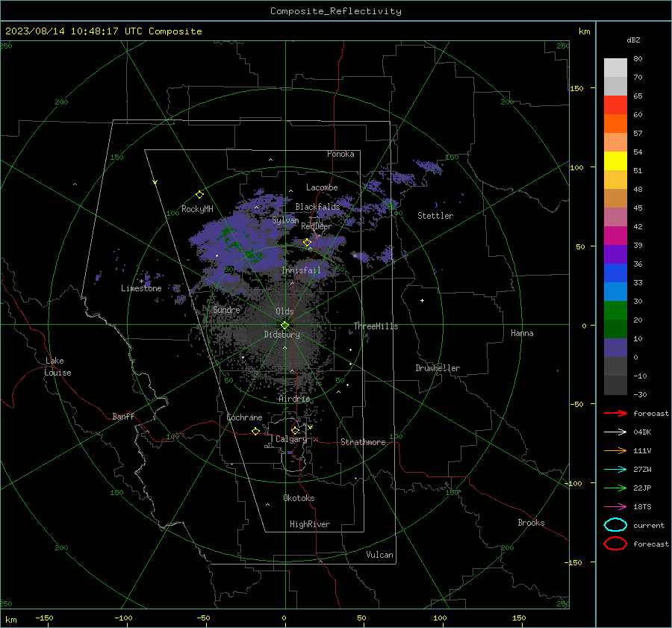
Task: Click the green 22JP arrow icon
Action: (615, 488)
